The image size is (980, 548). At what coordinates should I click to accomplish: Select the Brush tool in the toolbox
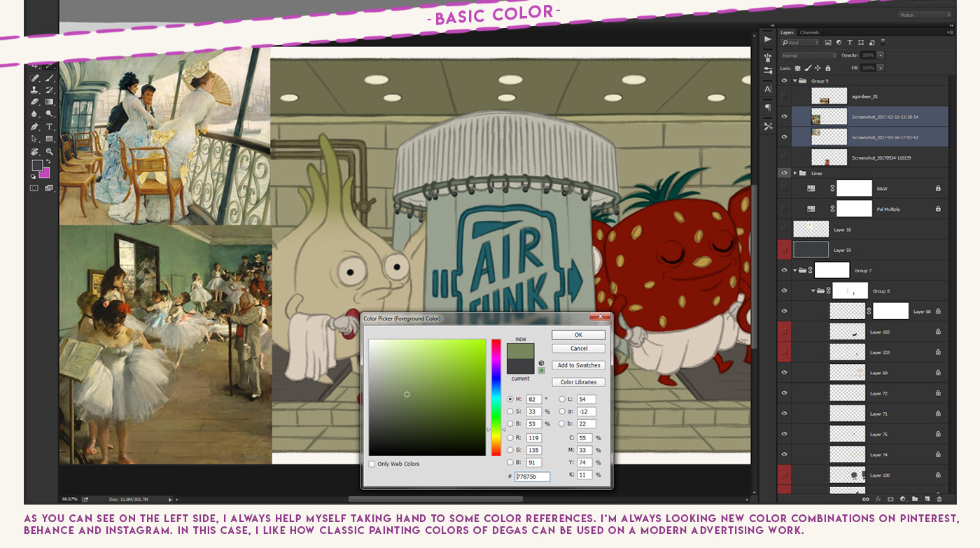pyautogui.click(x=50, y=78)
